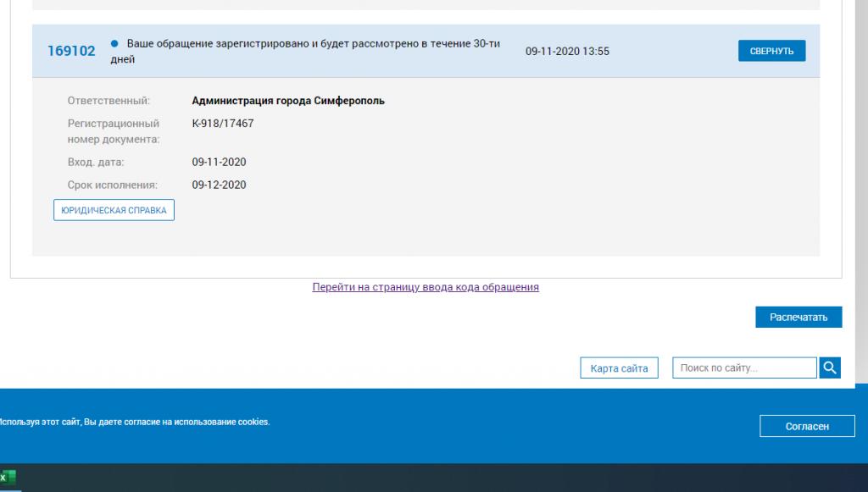Select request number 169102
Viewport: 868px width, 492px height.
(71, 51)
